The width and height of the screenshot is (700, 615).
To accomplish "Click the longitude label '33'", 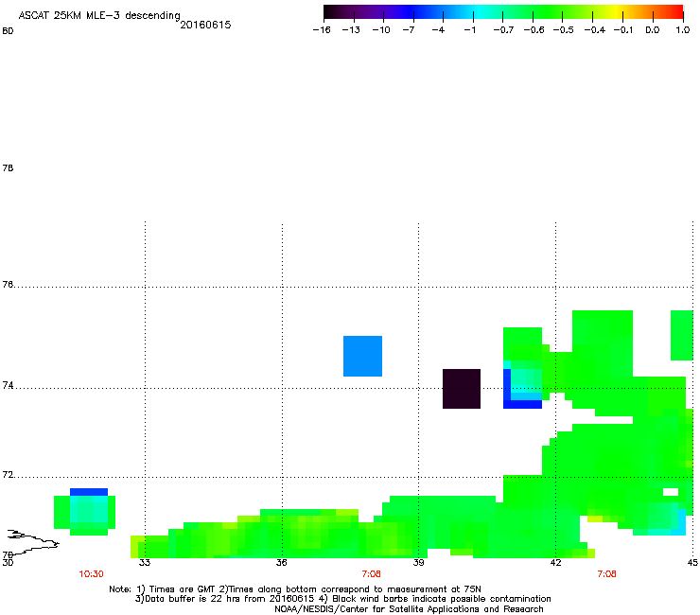I will coord(145,562).
